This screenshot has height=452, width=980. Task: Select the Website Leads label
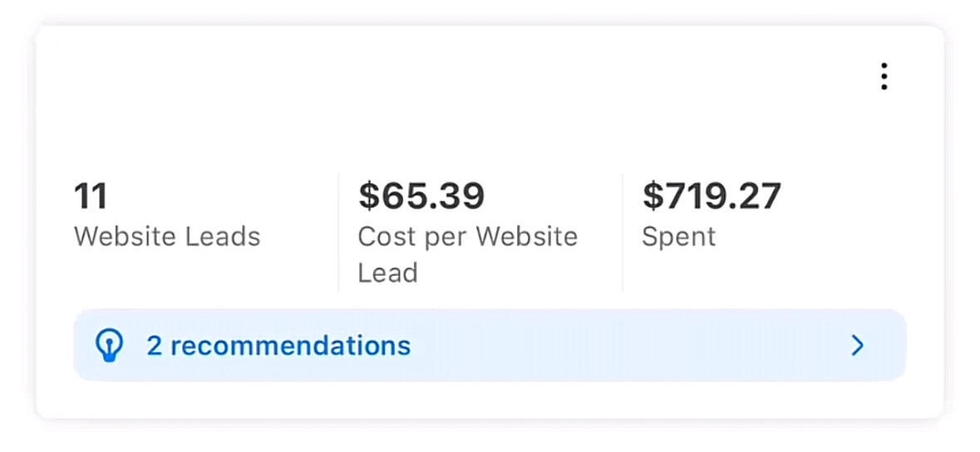(167, 237)
